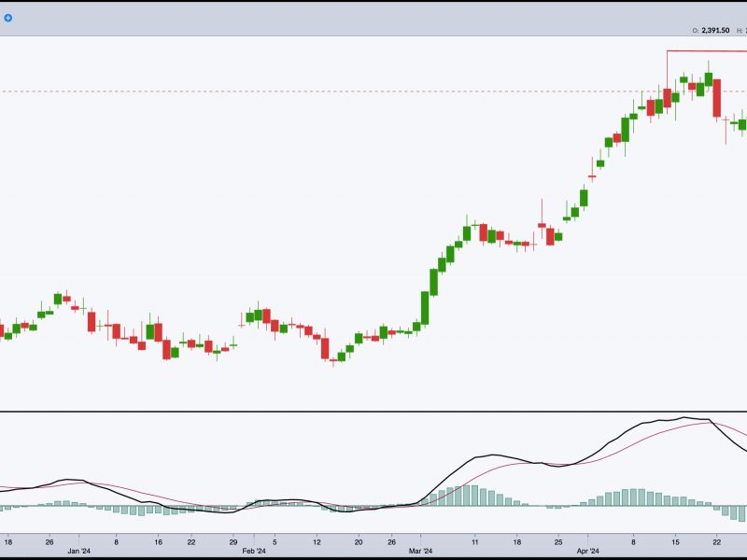Image resolution: width=747 pixels, height=560 pixels.
Task: Select the March 11 date label
Action: (x=474, y=542)
